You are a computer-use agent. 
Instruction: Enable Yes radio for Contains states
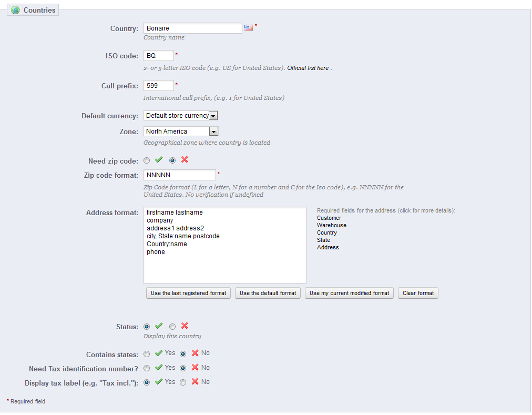coord(147,353)
